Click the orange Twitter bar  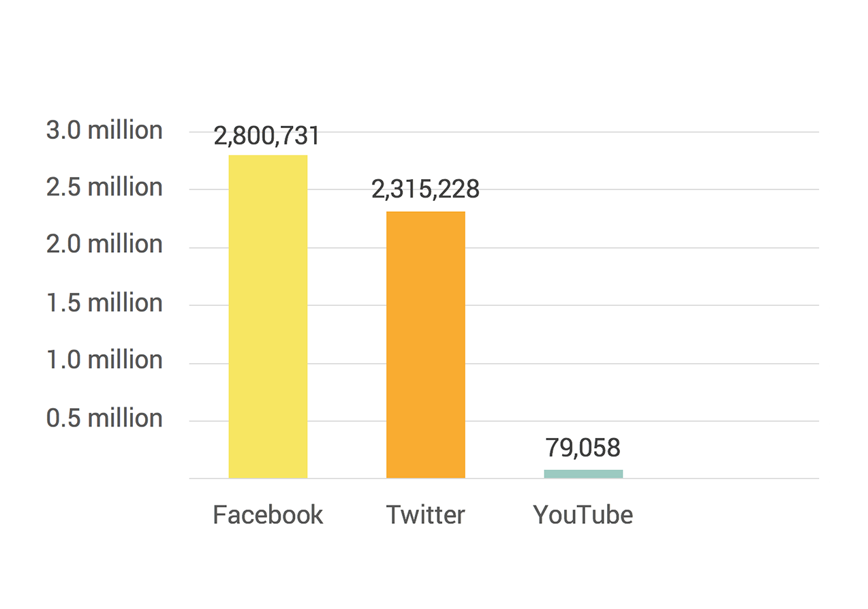click(x=426, y=345)
